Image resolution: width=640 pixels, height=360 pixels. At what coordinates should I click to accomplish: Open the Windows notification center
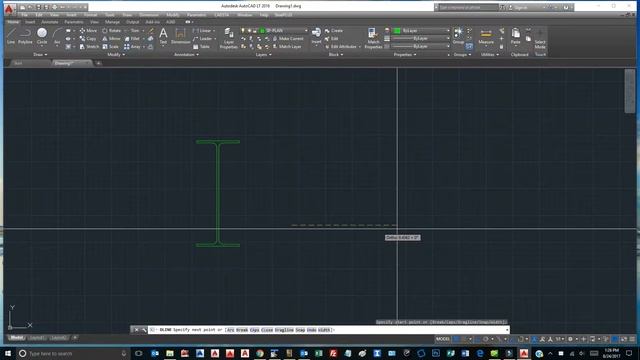629,353
